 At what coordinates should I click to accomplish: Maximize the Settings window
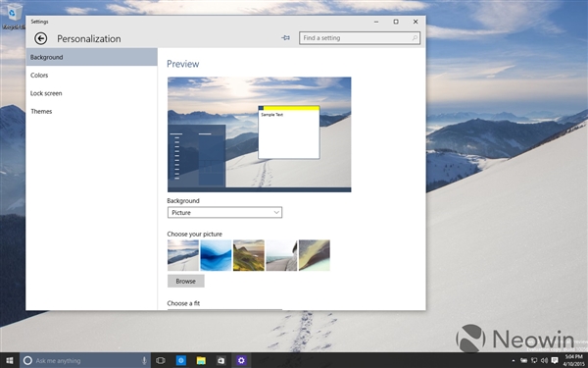(x=396, y=22)
